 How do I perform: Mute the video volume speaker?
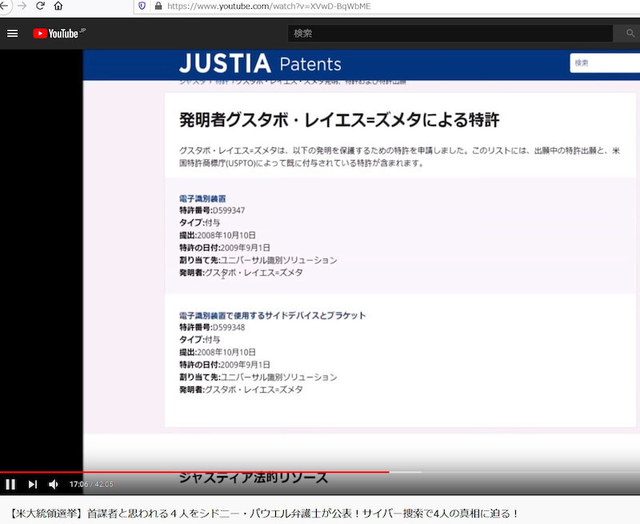click(53, 484)
